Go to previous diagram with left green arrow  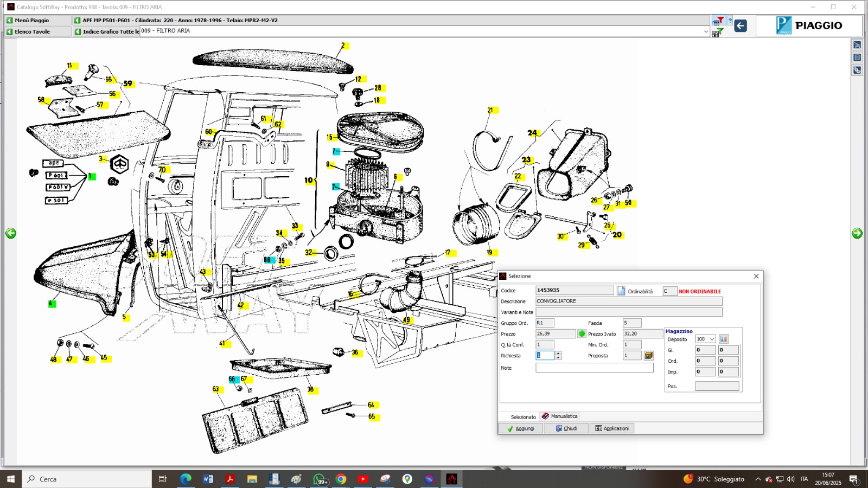(x=11, y=233)
